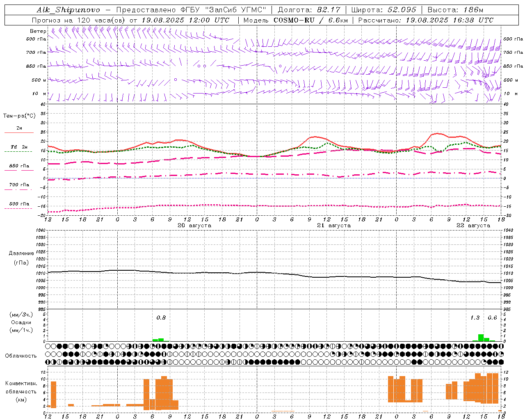Click the Alk_Shipunovo station title
Screen dimensions: 525x420
pyautogui.click(x=68, y=10)
